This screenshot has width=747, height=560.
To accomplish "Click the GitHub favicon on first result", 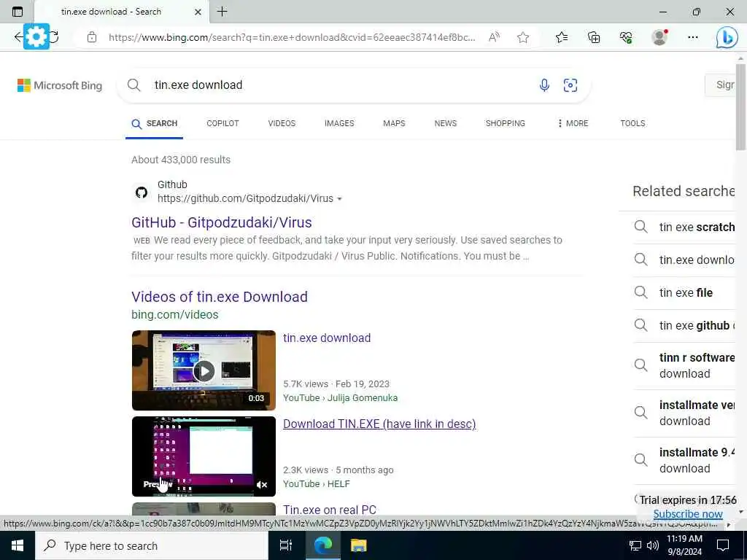I will tap(141, 192).
